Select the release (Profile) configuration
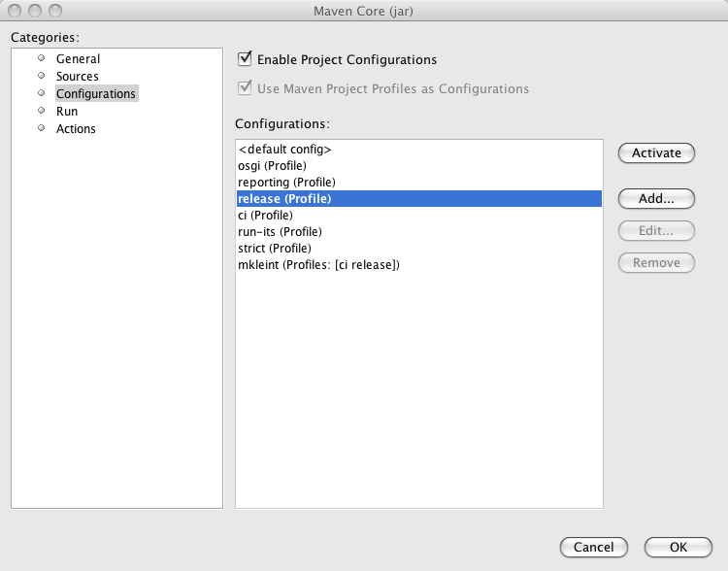This screenshot has height=571, width=728. pyautogui.click(x=284, y=199)
